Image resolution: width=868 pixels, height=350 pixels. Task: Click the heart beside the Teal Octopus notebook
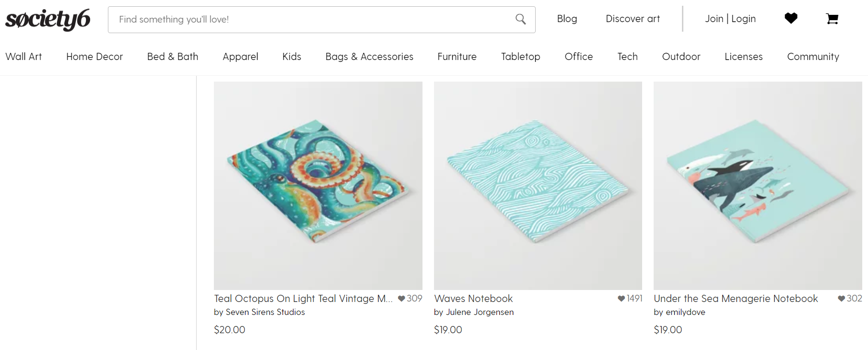[x=401, y=299]
